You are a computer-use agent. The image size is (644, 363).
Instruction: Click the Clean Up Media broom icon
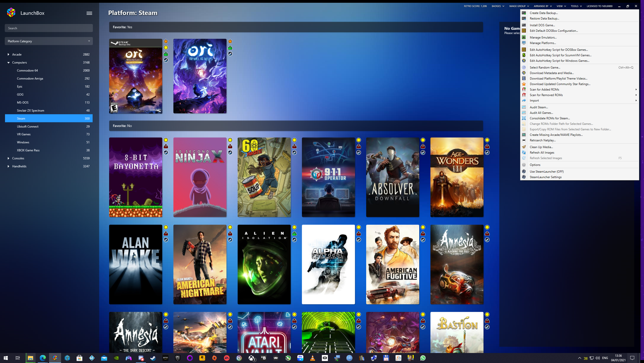[x=524, y=147]
